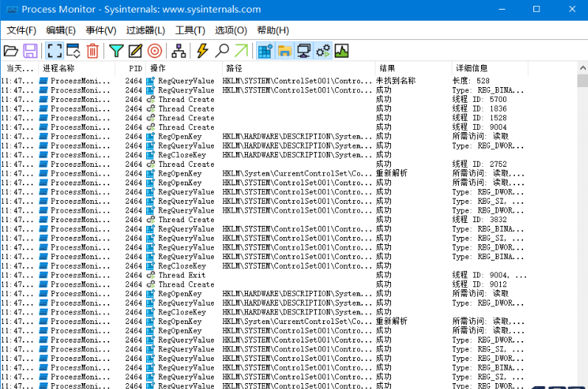Screen dimensions: 588x389
Task: Open the 工具(T) menu
Action: pos(190,30)
